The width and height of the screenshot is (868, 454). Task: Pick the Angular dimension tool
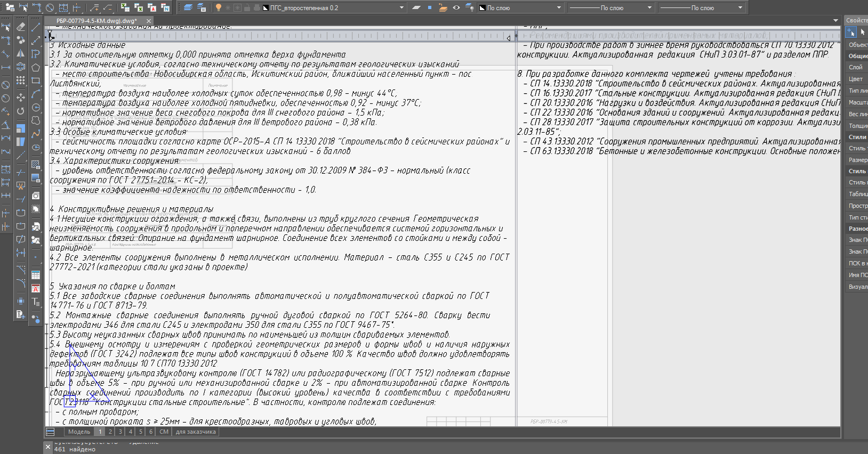coord(6,125)
